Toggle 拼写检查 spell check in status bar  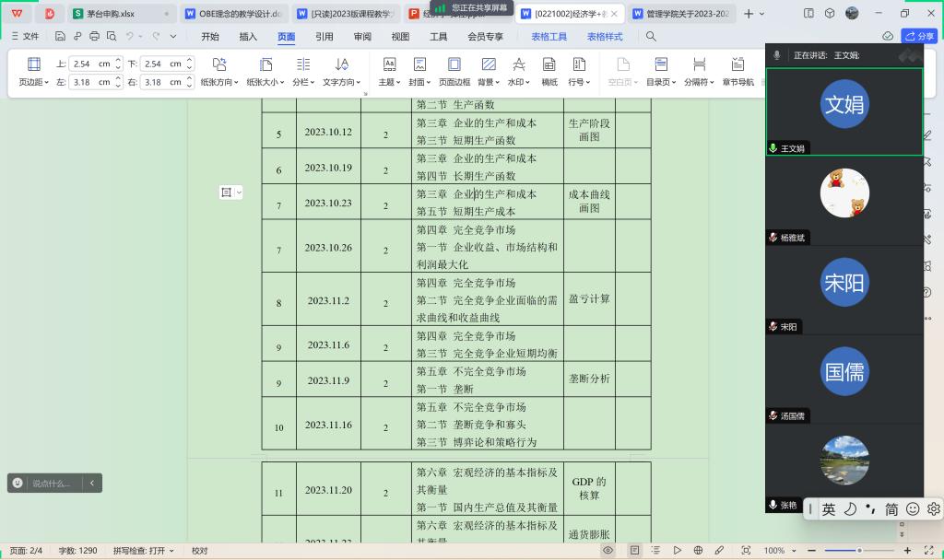tap(144, 551)
